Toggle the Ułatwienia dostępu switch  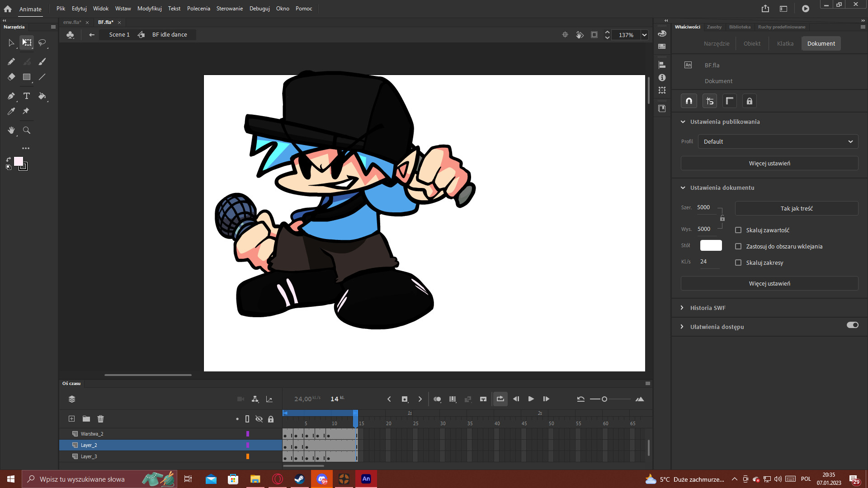[853, 325]
